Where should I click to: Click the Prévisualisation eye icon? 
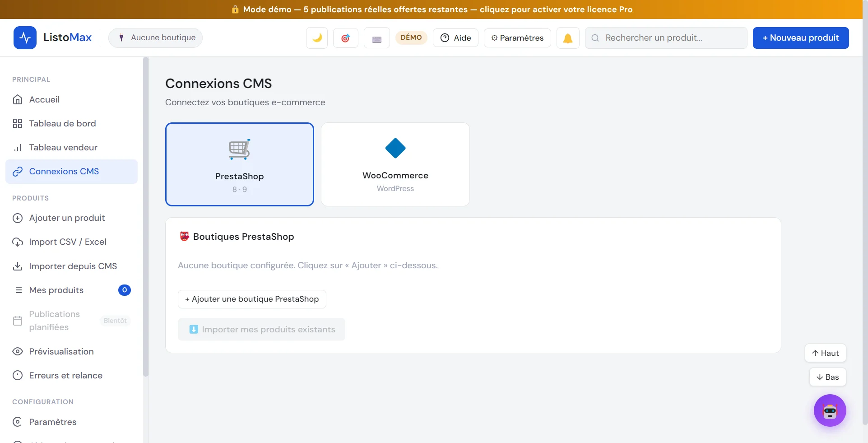click(18, 351)
